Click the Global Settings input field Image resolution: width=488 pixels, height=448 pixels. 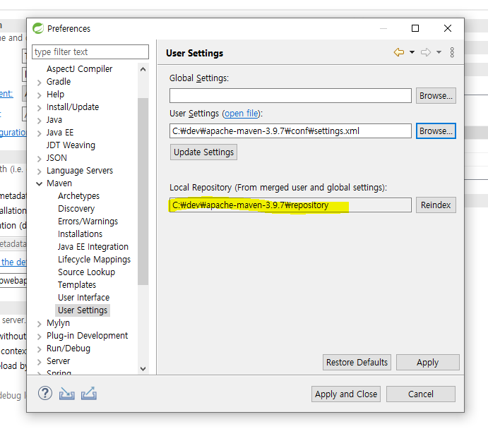tap(290, 96)
